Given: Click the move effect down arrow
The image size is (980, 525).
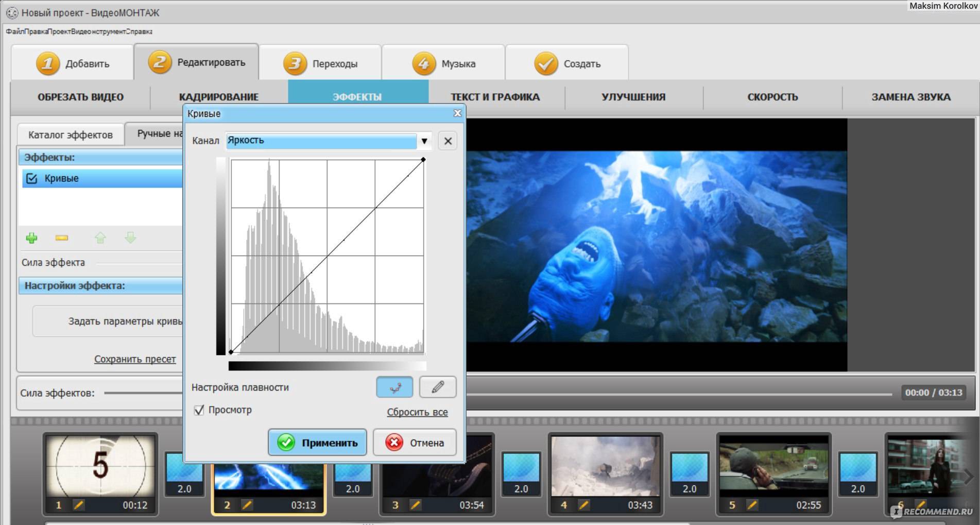Looking at the screenshot, I should [130, 238].
